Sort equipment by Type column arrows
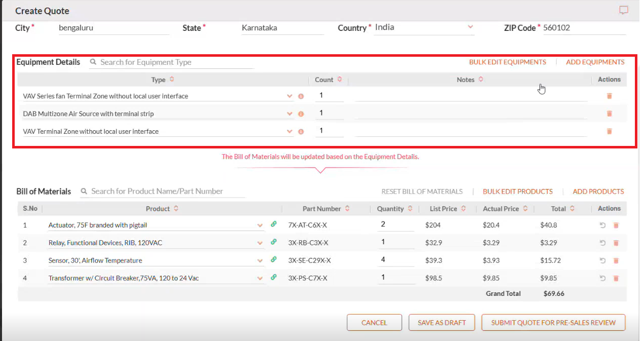Screen dimensions: 644x341 point(172,80)
